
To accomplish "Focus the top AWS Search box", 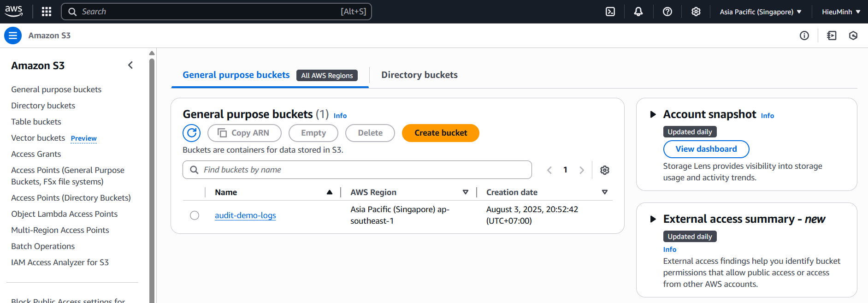I will click(216, 12).
